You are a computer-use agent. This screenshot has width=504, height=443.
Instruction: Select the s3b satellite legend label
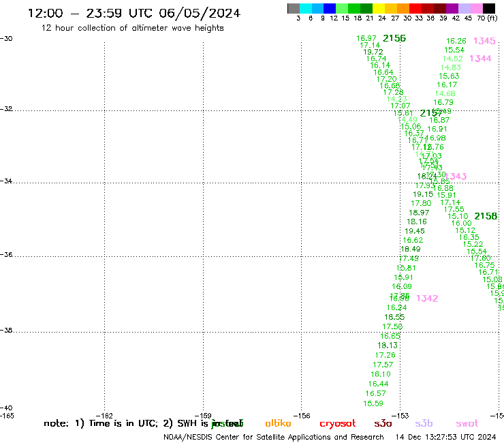[424, 423]
